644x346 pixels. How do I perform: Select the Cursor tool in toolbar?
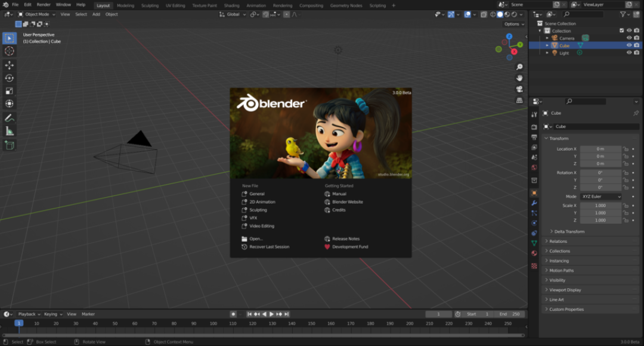pyautogui.click(x=10, y=51)
